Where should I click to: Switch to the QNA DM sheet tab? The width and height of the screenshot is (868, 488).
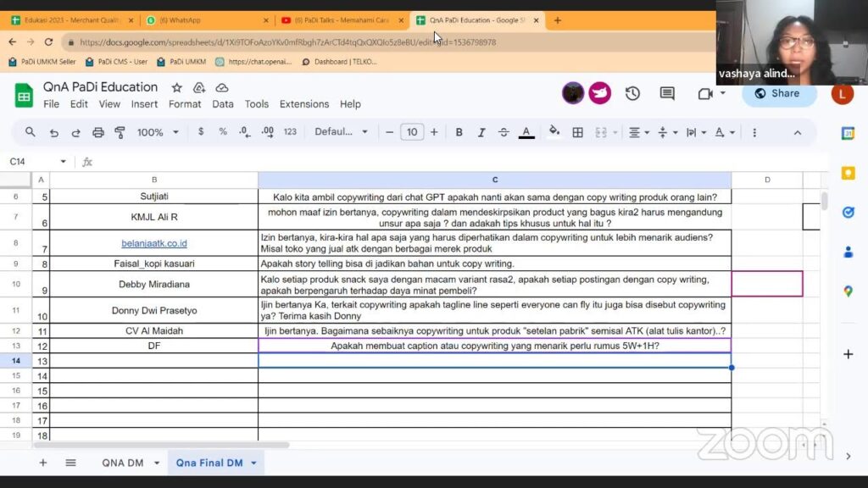coord(122,463)
